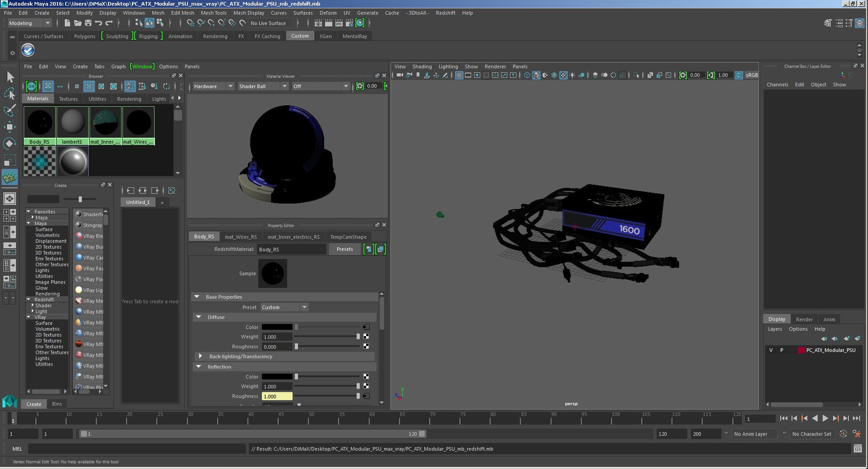Click the Open Scene folder icon
Viewport: 868px width, 469px height.
pos(78,23)
